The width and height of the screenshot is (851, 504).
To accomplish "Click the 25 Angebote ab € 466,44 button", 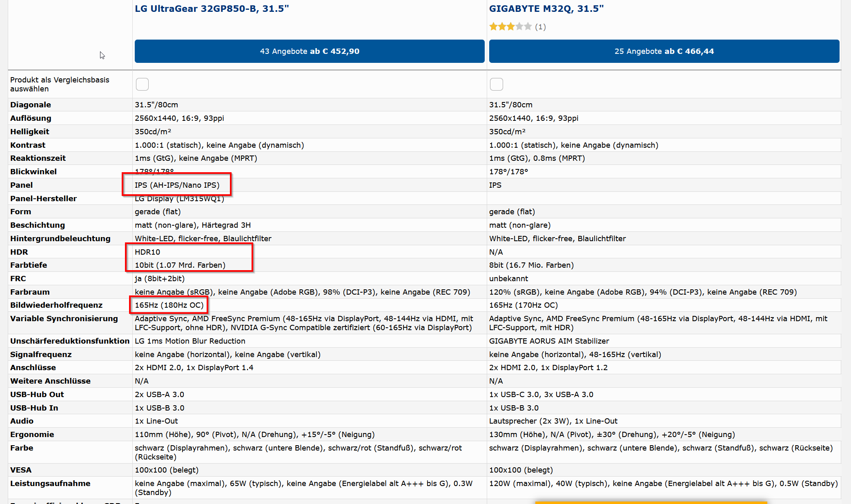I will click(x=664, y=51).
